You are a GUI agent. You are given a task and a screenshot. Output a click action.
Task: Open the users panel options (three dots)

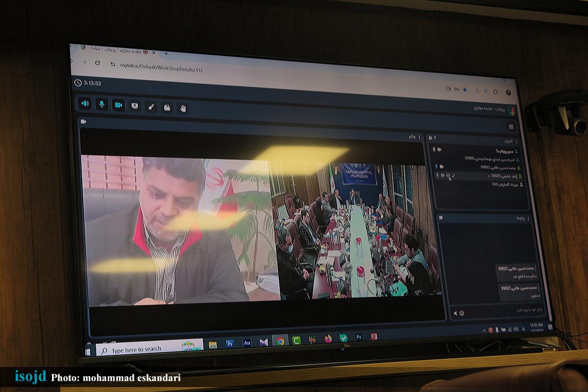coord(516,141)
